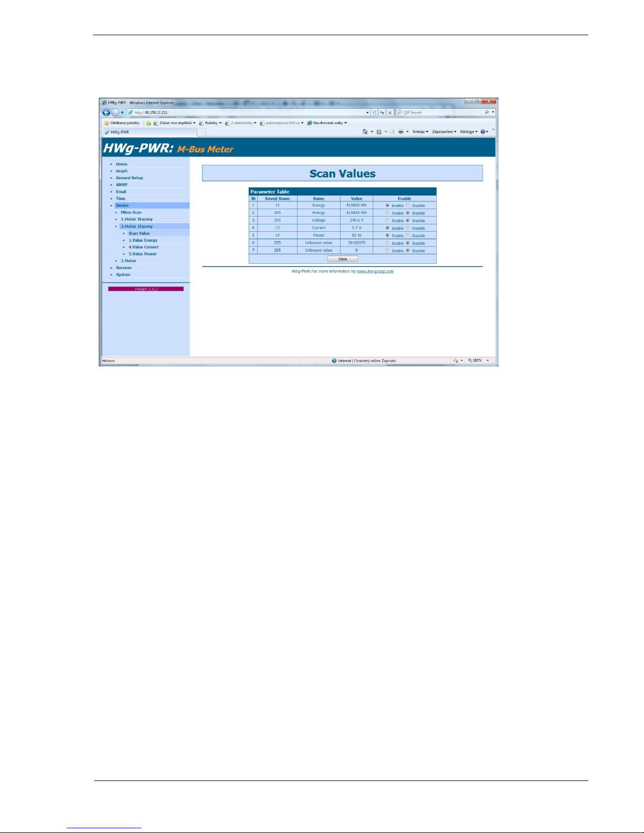Select Enable for row 1 Energy
Image resolution: width=644 pixels, height=833 pixels.
tap(387, 205)
